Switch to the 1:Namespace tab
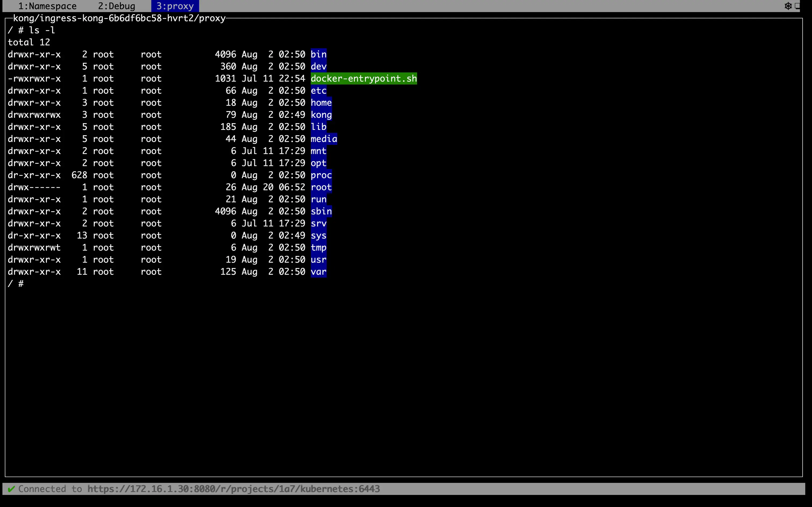Viewport: 812px width, 507px height. (x=47, y=6)
